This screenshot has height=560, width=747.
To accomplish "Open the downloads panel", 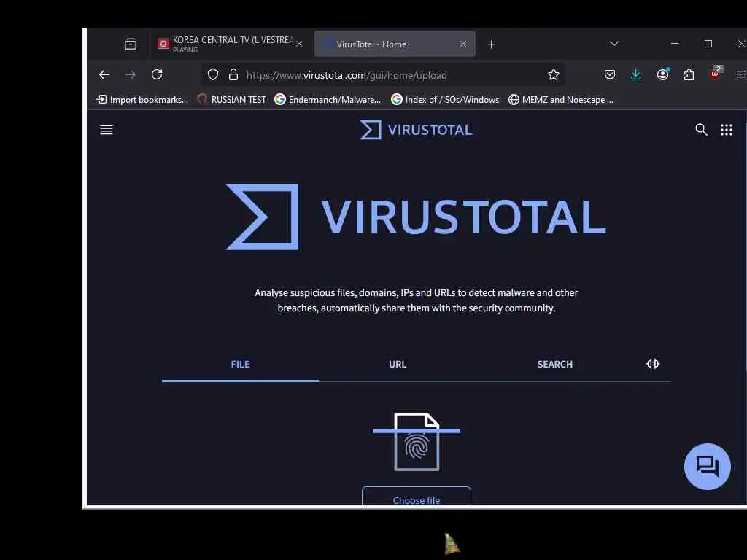I will click(635, 75).
